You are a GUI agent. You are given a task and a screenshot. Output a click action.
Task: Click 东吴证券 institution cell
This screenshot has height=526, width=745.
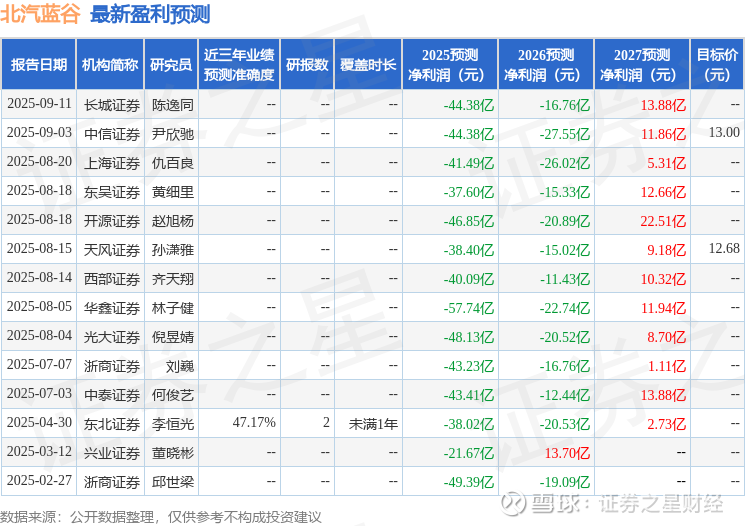pos(112,192)
